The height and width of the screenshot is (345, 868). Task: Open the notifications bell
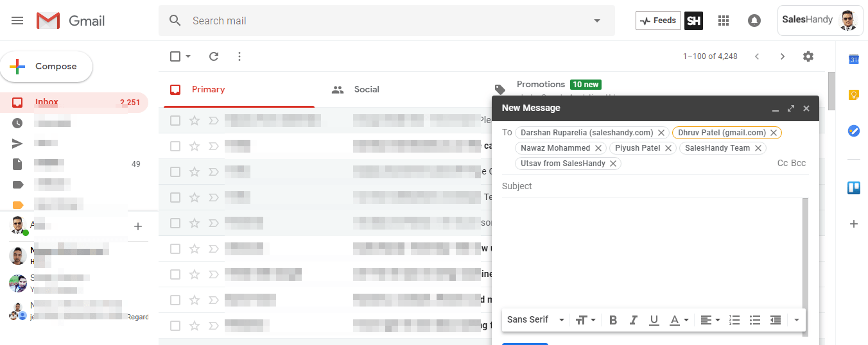tap(754, 21)
